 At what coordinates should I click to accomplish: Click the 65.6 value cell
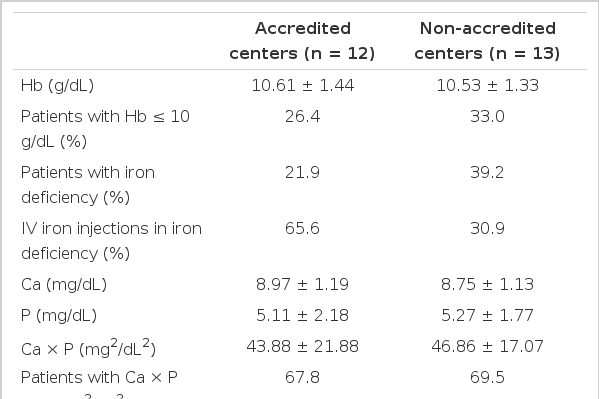[x=302, y=229]
